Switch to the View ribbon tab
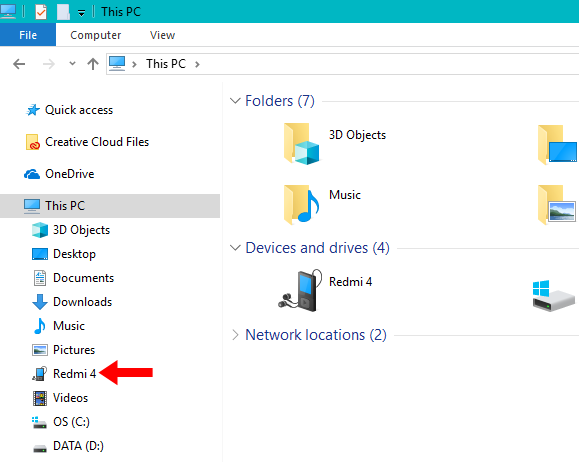This screenshot has height=462, width=579. tap(162, 35)
